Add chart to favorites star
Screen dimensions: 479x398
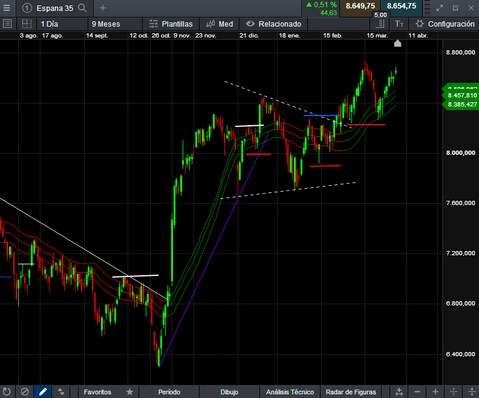pyautogui.click(x=130, y=392)
